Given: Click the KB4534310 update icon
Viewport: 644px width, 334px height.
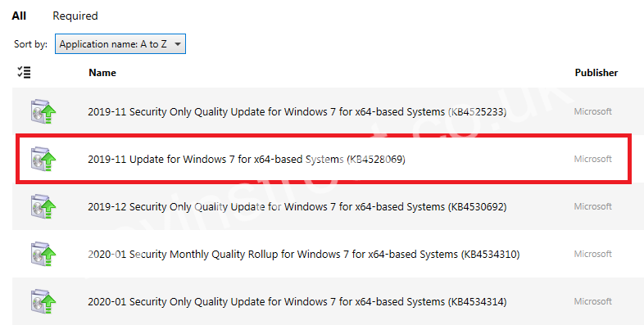Looking at the screenshot, I should click(x=42, y=254).
